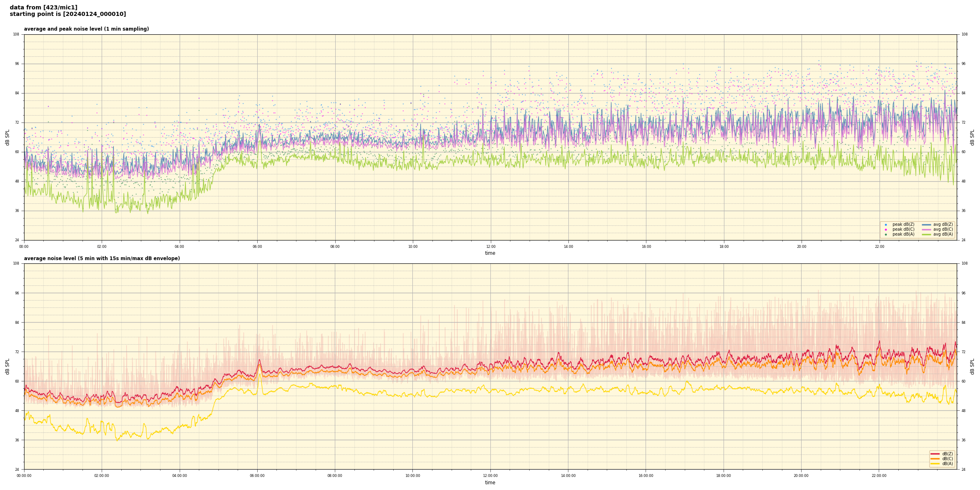Click the 06:00:00 tick label on the bottom chart
This screenshot has height=490, width=980.
[257, 476]
